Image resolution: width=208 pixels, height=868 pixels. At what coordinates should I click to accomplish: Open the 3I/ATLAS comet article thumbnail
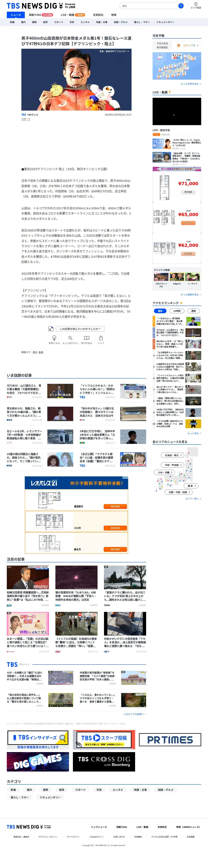coord(76,578)
